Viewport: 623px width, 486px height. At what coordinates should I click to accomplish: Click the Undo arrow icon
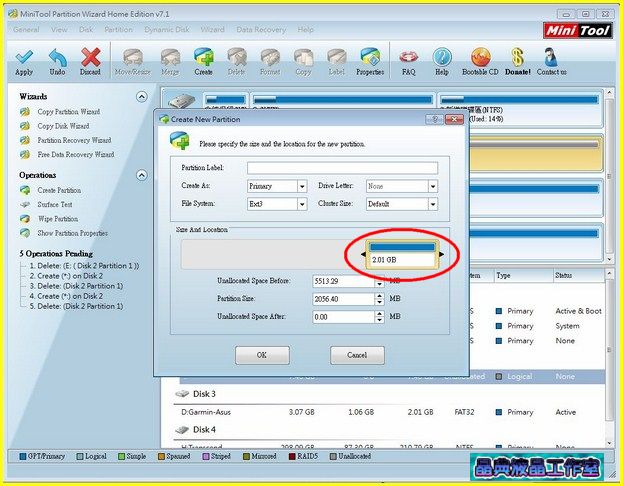click(58, 57)
